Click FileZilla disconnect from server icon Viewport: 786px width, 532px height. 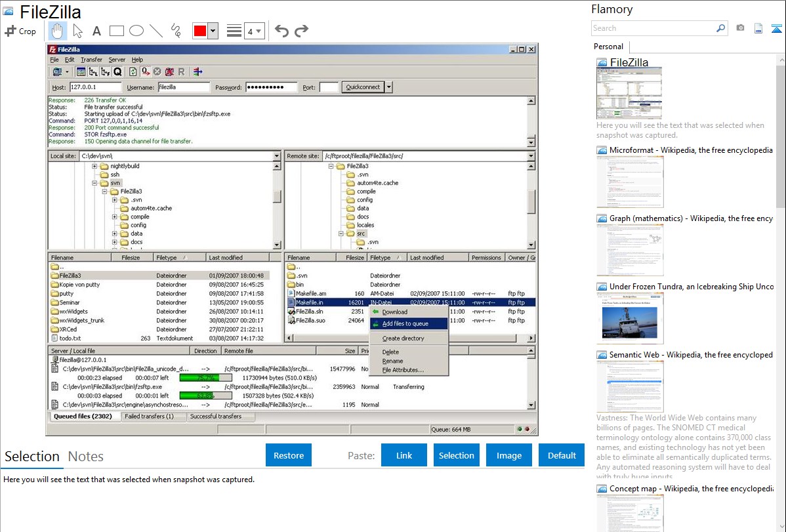click(169, 72)
